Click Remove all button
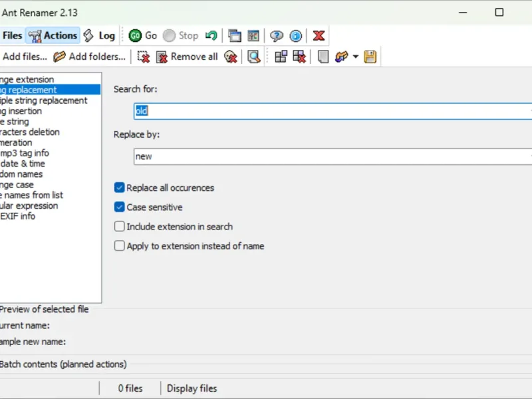 point(187,57)
